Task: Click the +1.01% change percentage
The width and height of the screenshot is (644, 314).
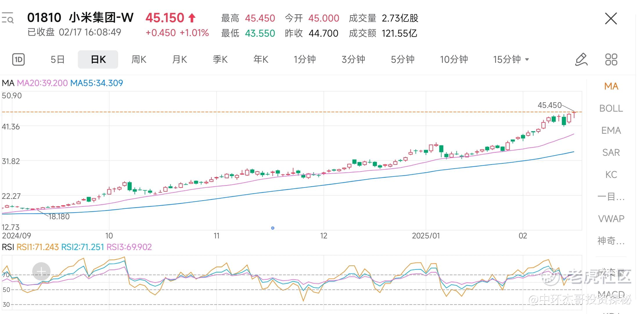Action: pyautogui.click(x=194, y=33)
